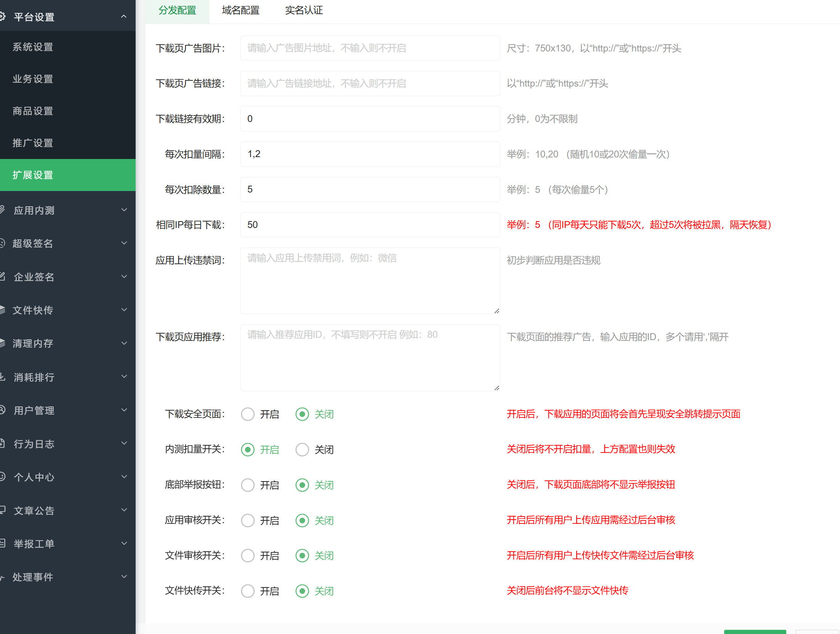
Task: Click the document icon beside 行为日志
Action: point(2,443)
